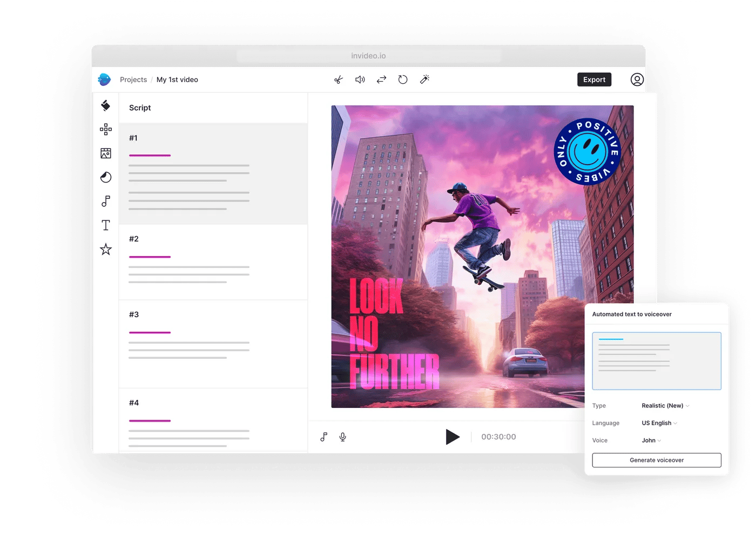Select script scene #3
The width and height of the screenshot is (756, 536).
pos(213,344)
